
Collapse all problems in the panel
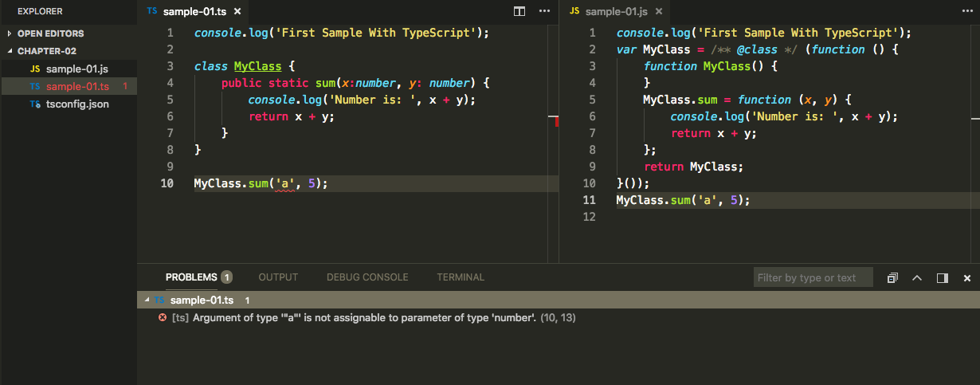click(x=892, y=278)
